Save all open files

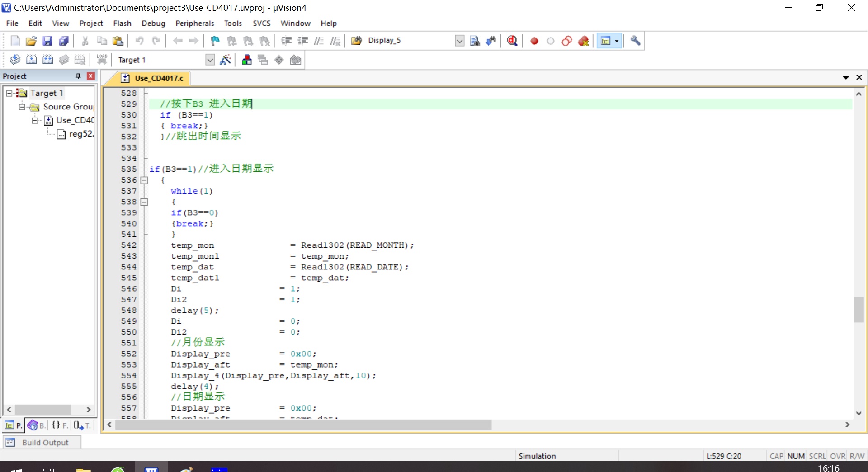[64, 41]
